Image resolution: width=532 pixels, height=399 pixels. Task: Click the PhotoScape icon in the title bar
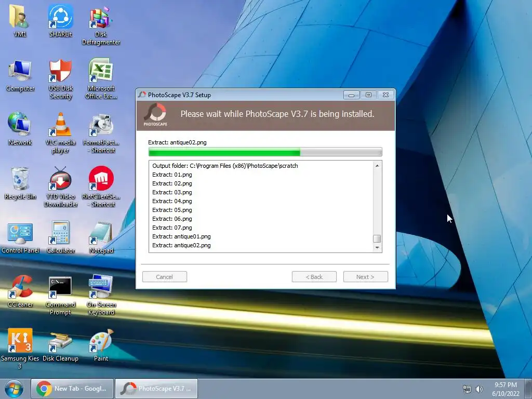142,95
